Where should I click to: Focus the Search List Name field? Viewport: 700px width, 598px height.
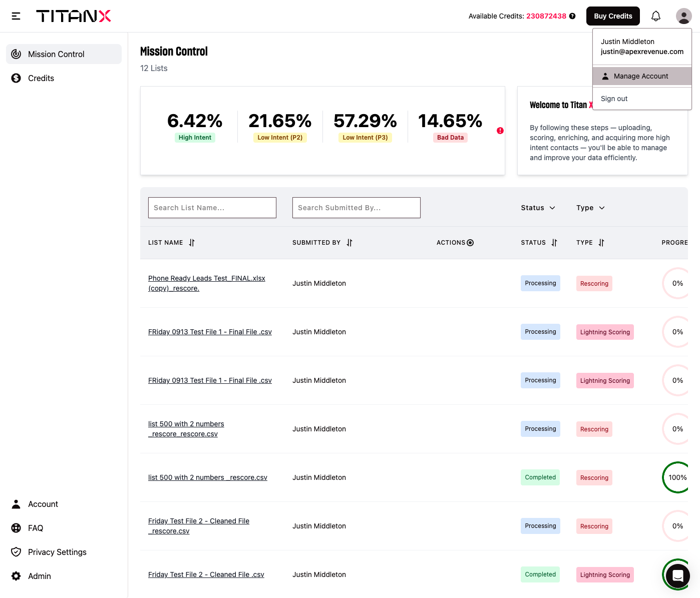tap(212, 208)
